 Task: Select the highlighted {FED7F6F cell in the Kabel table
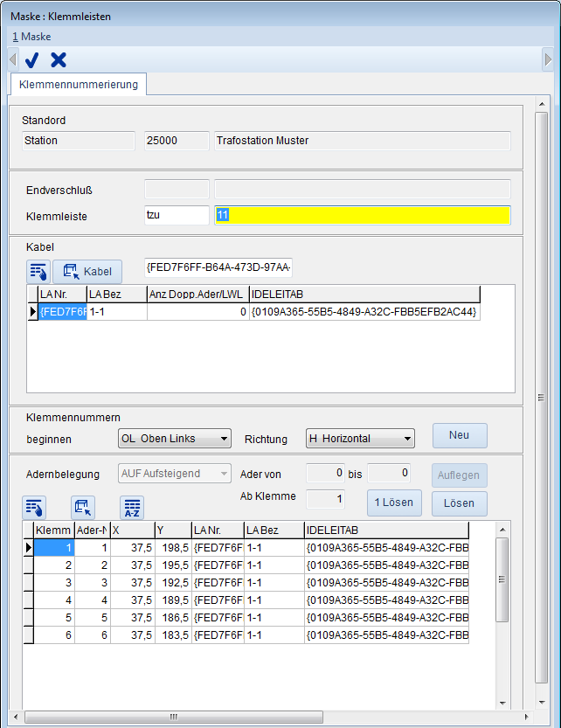[62, 312]
